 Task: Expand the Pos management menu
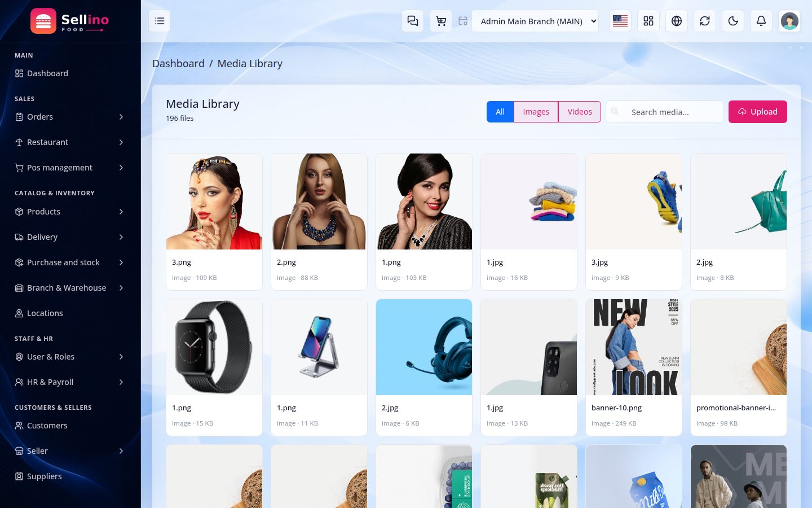point(70,168)
